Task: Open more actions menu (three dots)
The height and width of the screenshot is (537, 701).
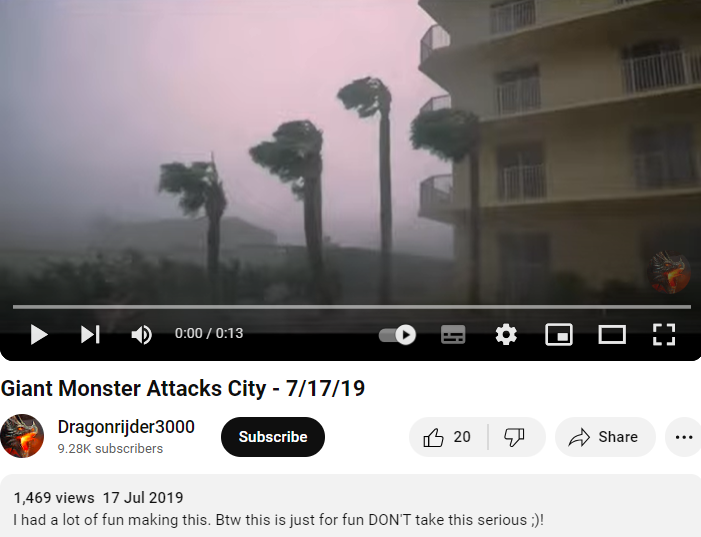Action: (683, 437)
